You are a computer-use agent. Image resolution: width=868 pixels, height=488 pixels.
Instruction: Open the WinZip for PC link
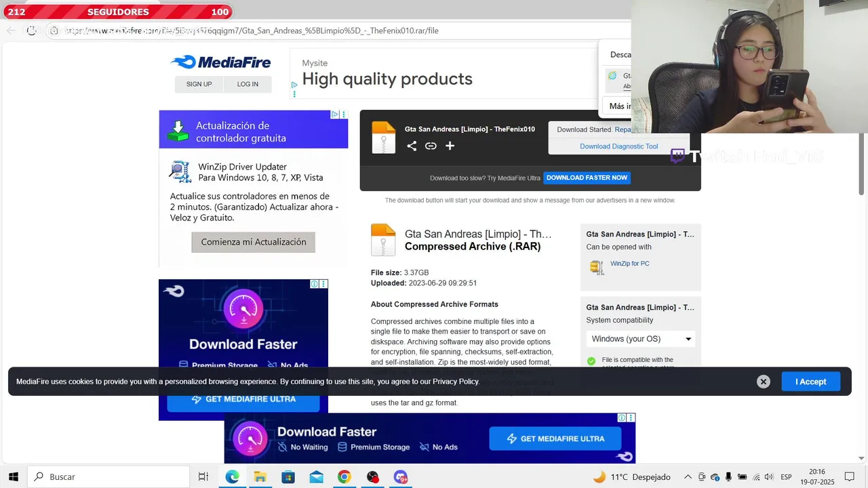point(629,264)
